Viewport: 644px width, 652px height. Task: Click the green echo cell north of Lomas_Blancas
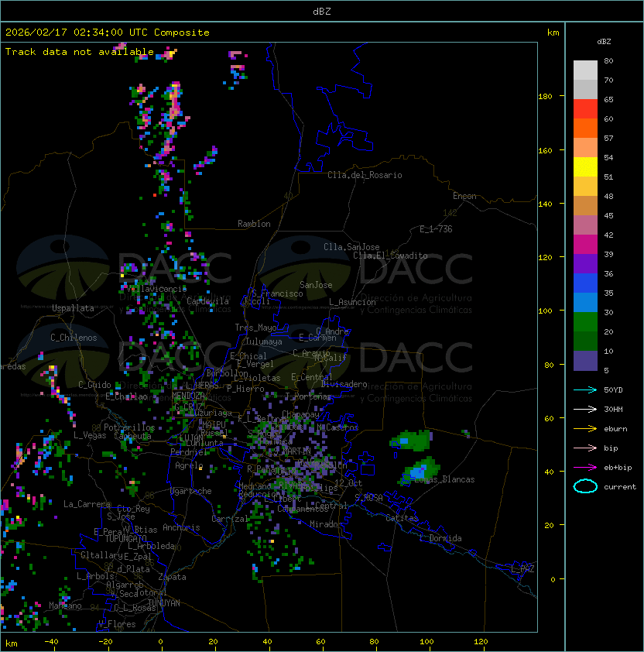(x=410, y=441)
